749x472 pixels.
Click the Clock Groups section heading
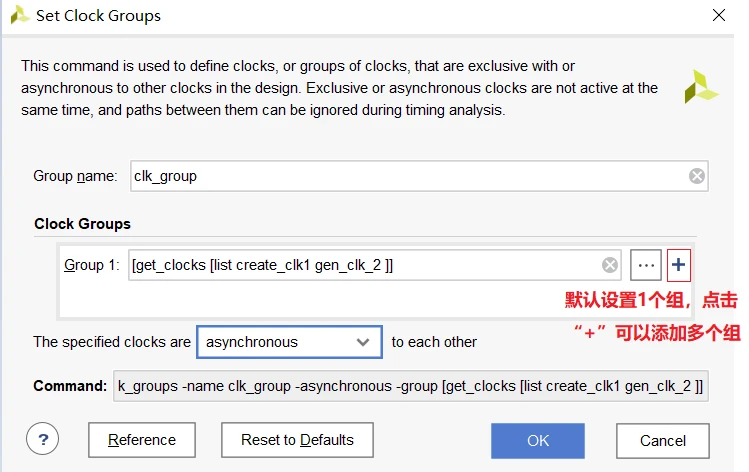pos(82,224)
